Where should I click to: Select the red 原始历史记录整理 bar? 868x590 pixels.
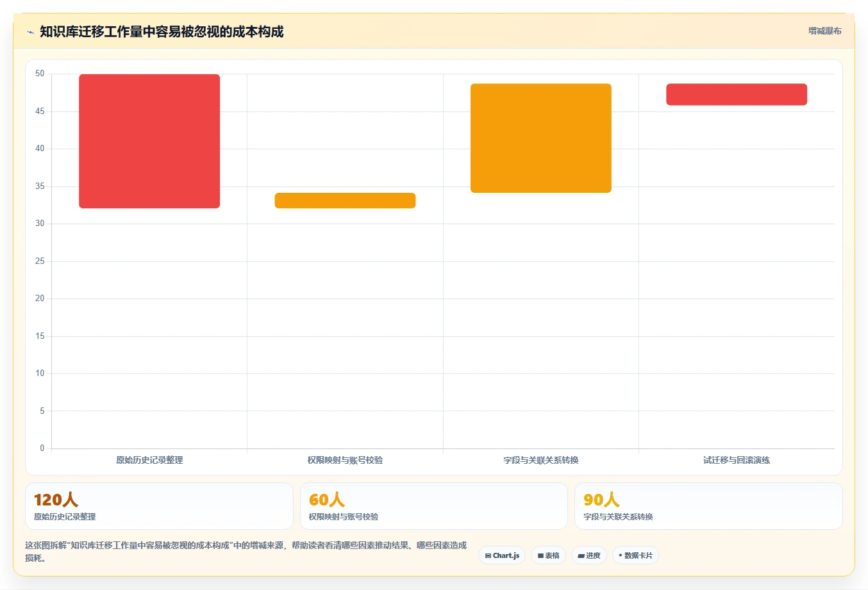click(149, 141)
